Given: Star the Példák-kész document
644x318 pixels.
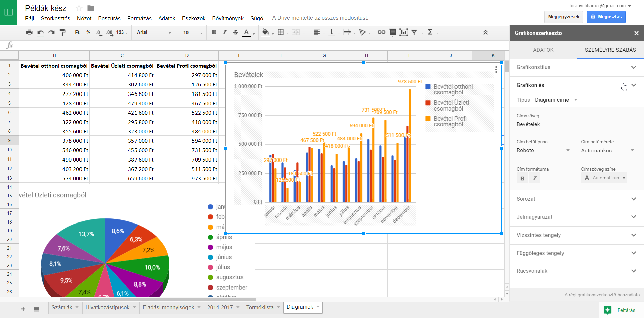Looking at the screenshot, I should pos(79,8).
